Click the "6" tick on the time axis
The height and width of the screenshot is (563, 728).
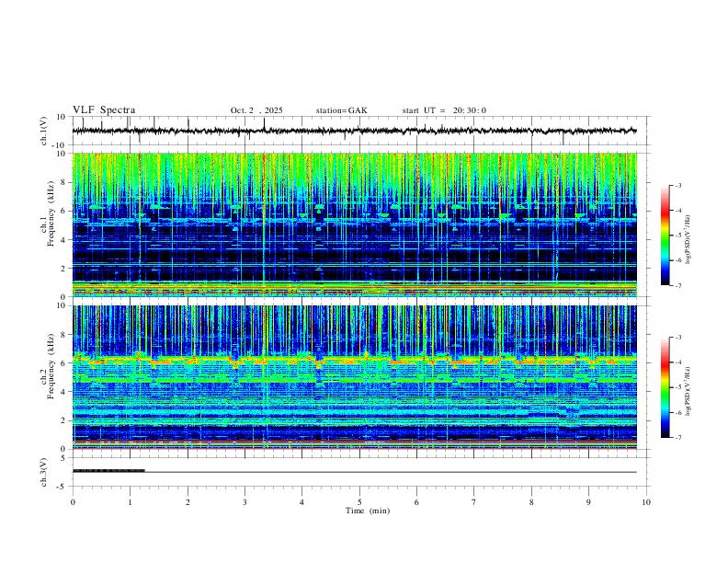point(417,502)
